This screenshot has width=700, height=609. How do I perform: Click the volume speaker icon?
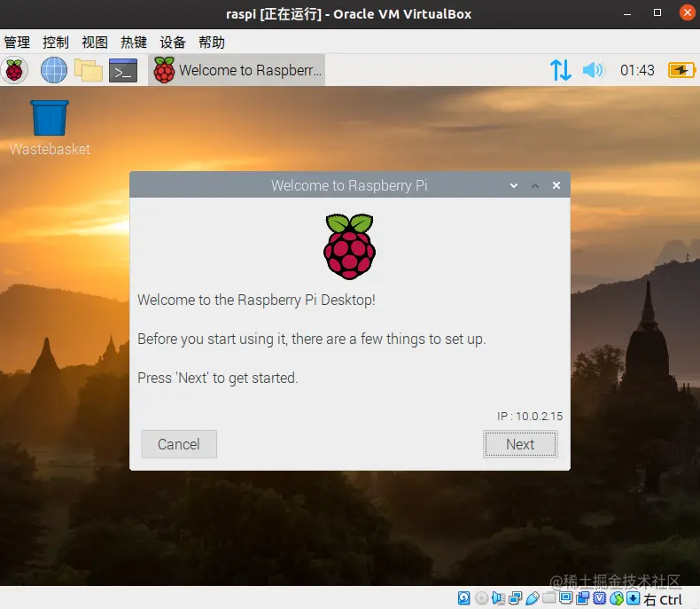[593, 70]
